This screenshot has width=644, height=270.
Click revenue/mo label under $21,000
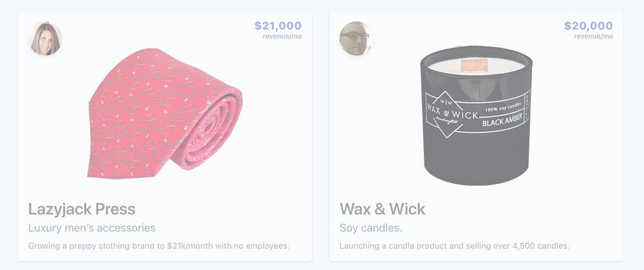[x=282, y=36]
